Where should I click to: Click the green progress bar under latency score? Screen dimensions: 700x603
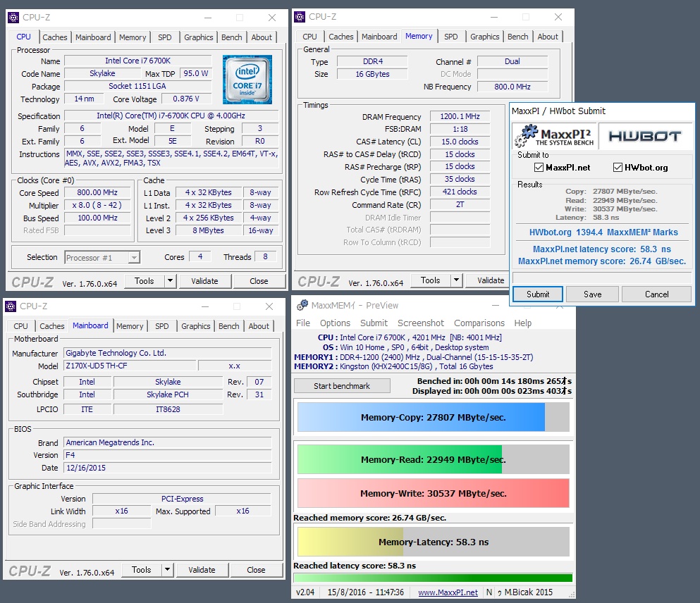[x=433, y=578]
